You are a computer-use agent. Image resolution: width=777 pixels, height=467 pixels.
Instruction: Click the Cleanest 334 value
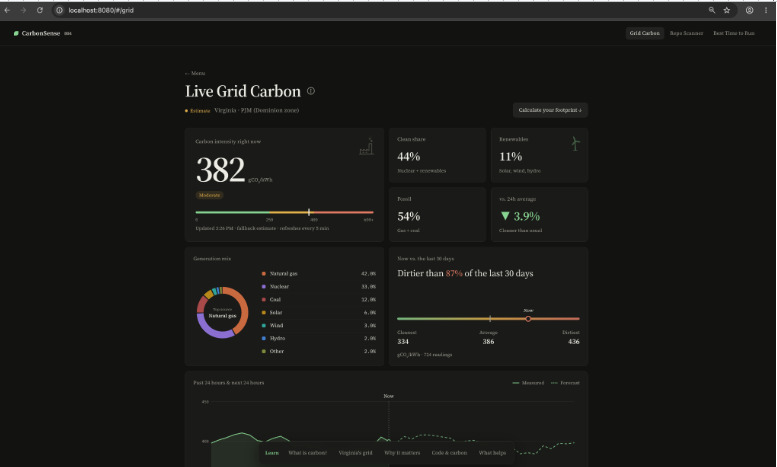403,342
